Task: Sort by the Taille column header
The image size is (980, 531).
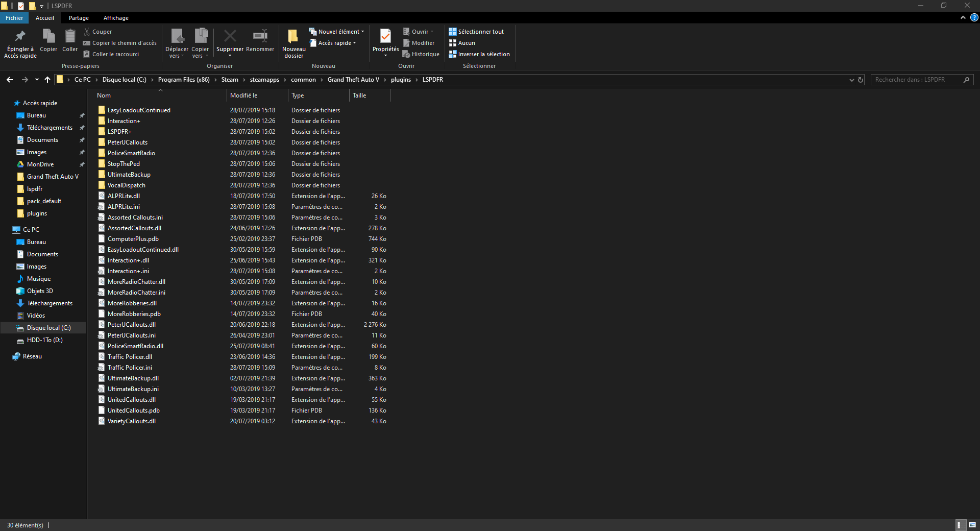Action: [370, 95]
